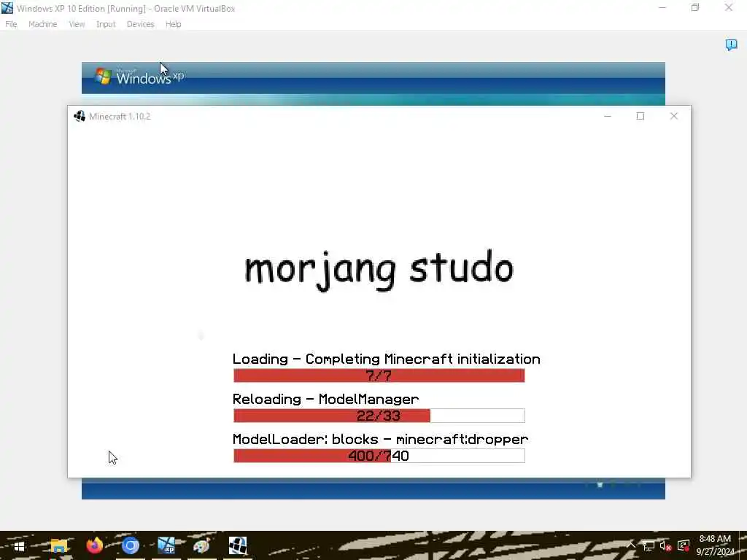This screenshot has height=560, width=747.
Task: Open the Devices menu
Action: coord(140,24)
